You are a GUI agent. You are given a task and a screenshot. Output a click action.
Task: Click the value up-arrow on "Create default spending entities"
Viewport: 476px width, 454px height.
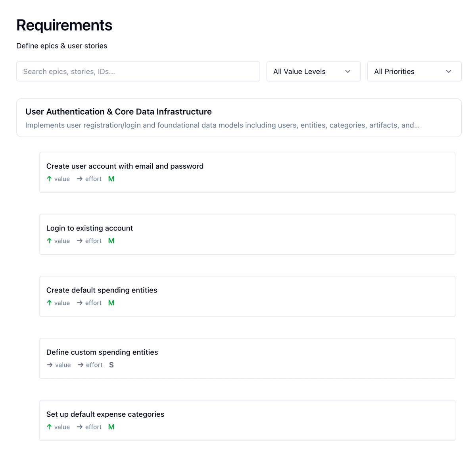pyautogui.click(x=49, y=302)
